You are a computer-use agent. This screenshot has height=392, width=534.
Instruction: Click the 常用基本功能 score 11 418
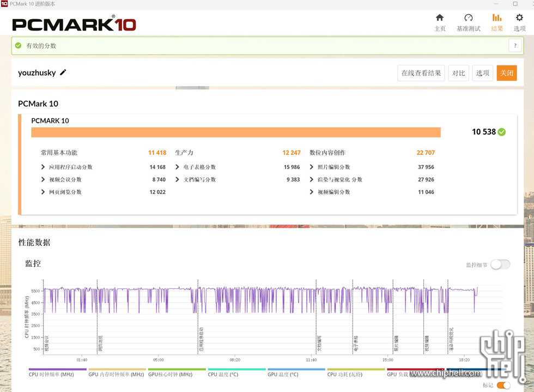[157, 153]
